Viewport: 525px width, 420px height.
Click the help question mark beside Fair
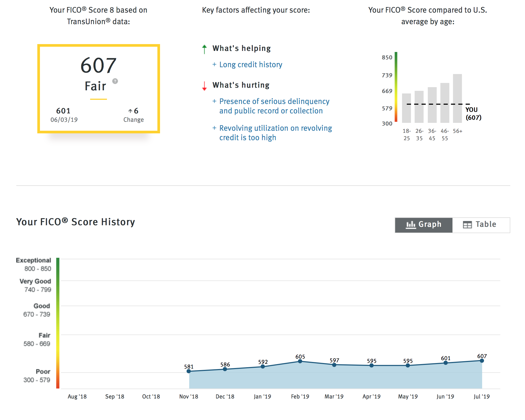point(115,81)
